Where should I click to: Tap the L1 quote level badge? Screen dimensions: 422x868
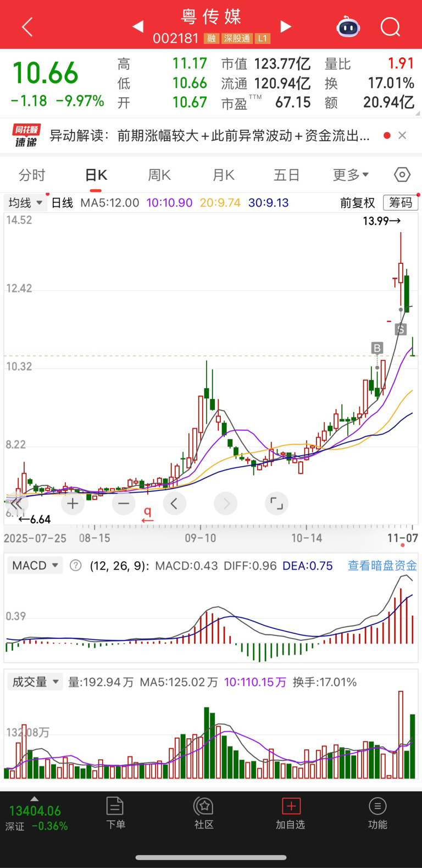(263, 38)
